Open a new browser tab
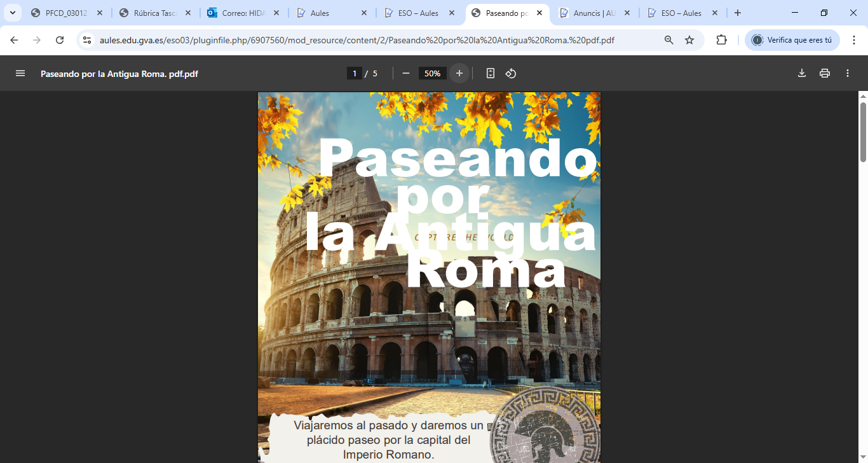The width and height of the screenshot is (868, 463). [738, 13]
